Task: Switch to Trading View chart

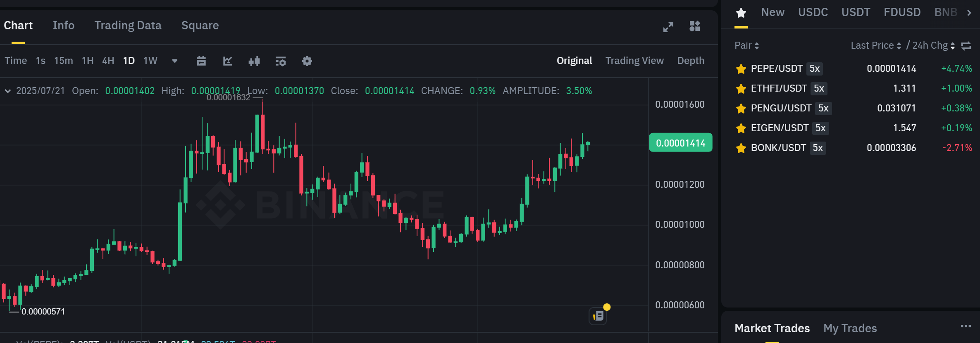Action: point(634,61)
